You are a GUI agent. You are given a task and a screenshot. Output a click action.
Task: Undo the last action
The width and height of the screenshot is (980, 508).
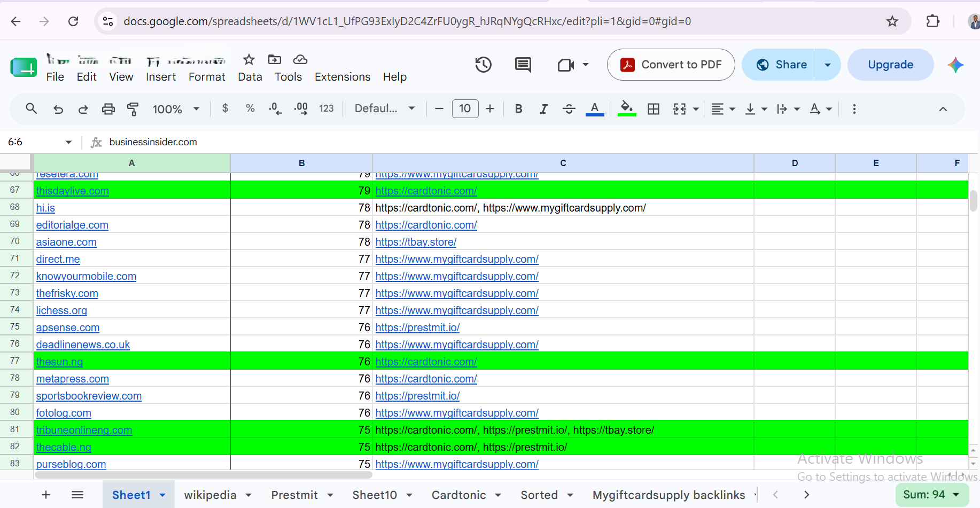(x=58, y=109)
